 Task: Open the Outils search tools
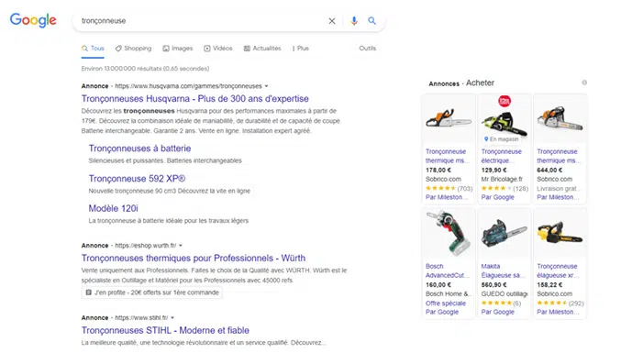tap(368, 49)
